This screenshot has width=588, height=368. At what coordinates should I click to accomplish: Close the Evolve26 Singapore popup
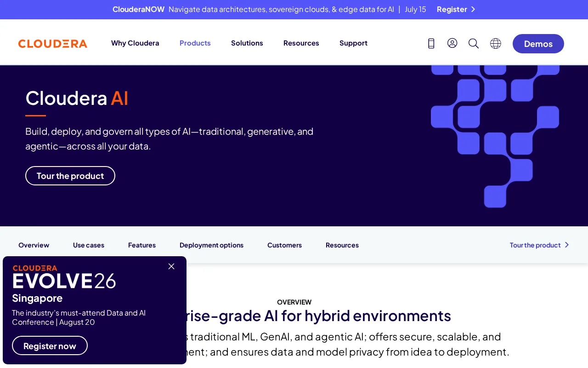coord(171,266)
